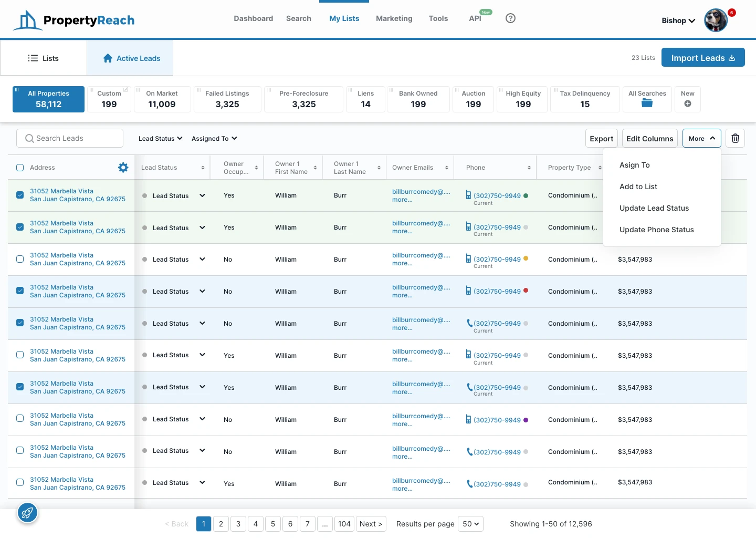Click the user profile avatar photo
The width and height of the screenshot is (756, 538).
pos(716,20)
